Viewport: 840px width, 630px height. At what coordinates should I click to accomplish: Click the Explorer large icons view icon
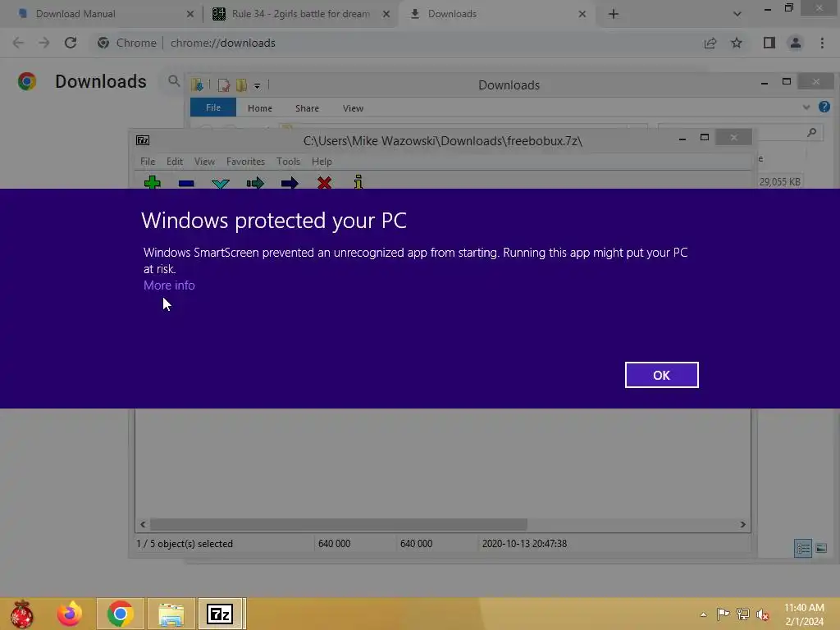point(821,548)
